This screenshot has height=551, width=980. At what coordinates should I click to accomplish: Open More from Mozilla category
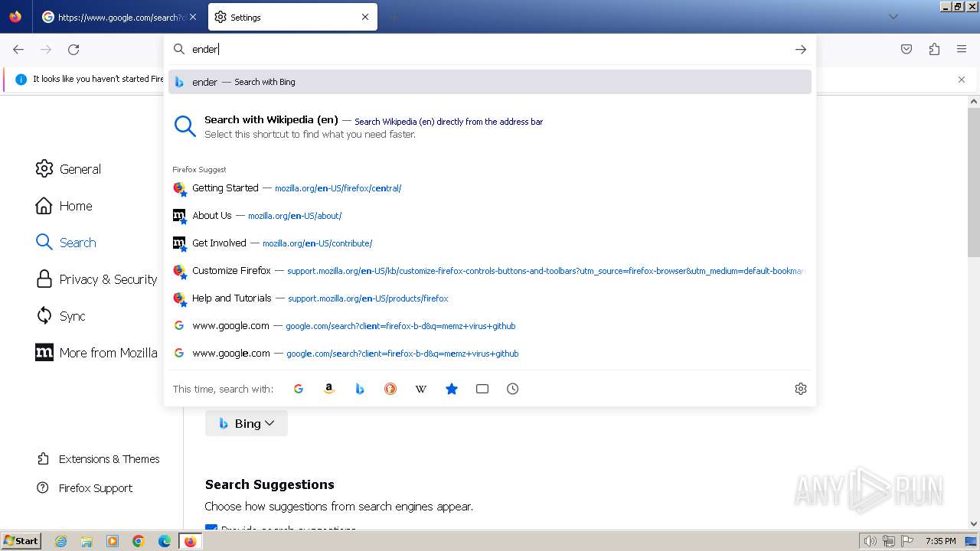tap(96, 353)
